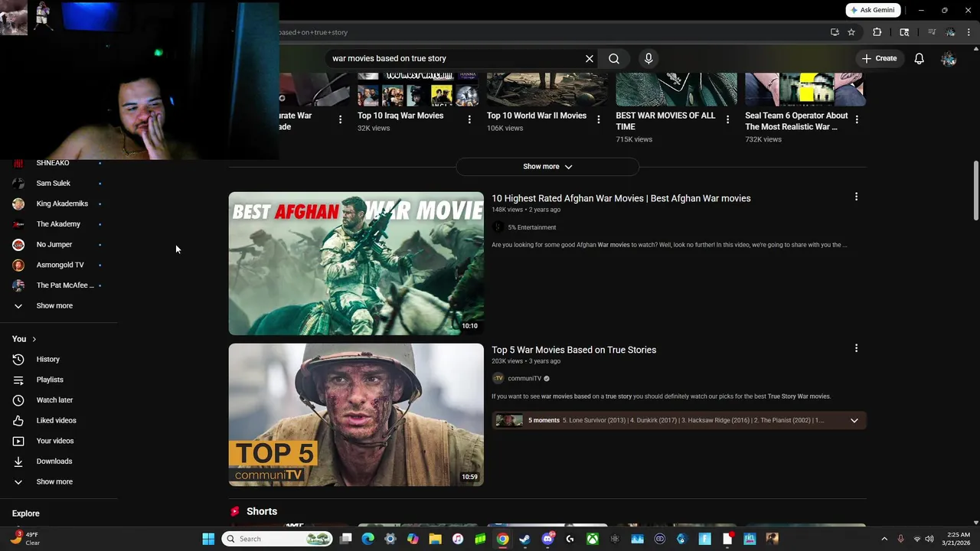
Task: Open Playlists in sidebar
Action: point(50,380)
